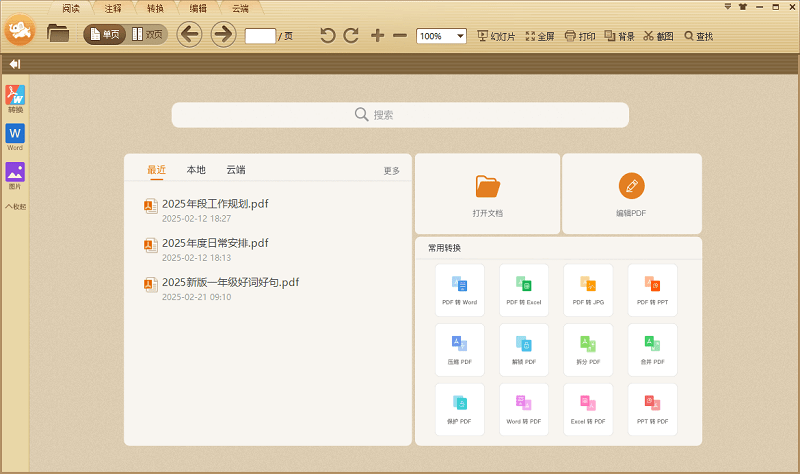
Task: Click the PDF 转 Word conversion icon
Action: tap(460, 289)
